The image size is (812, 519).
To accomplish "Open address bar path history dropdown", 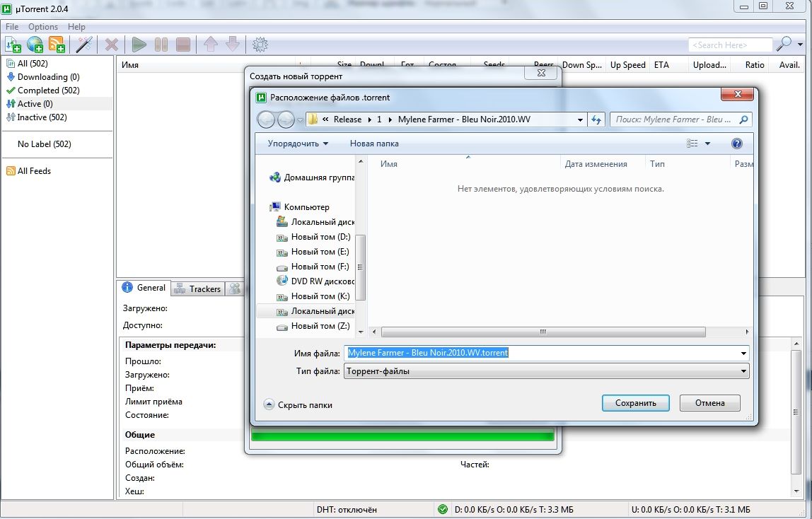I will [x=580, y=119].
